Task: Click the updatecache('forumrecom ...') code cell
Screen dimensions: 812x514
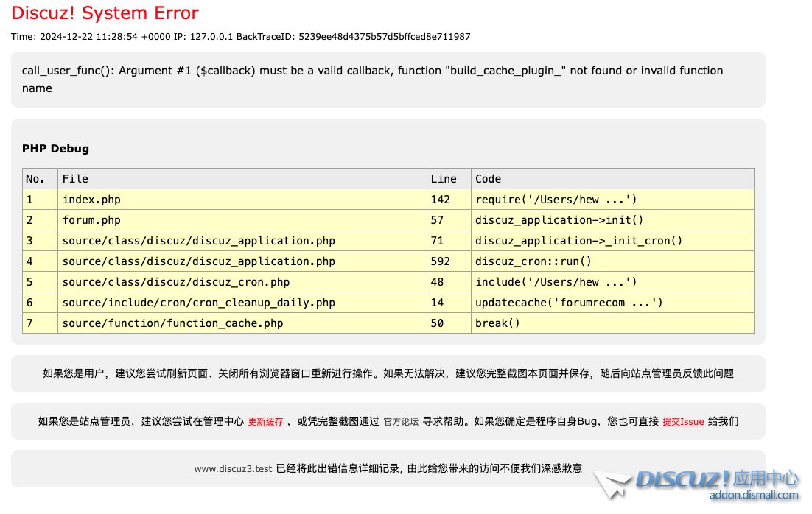Action: tap(569, 303)
